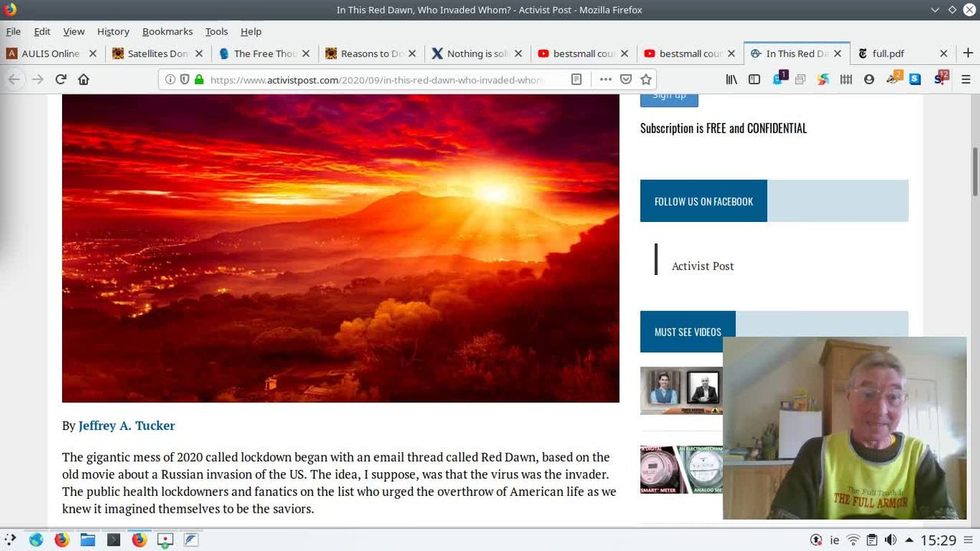This screenshot has width=980, height=551.
Task: Open a new tab with plus button
Action: click(968, 54)
